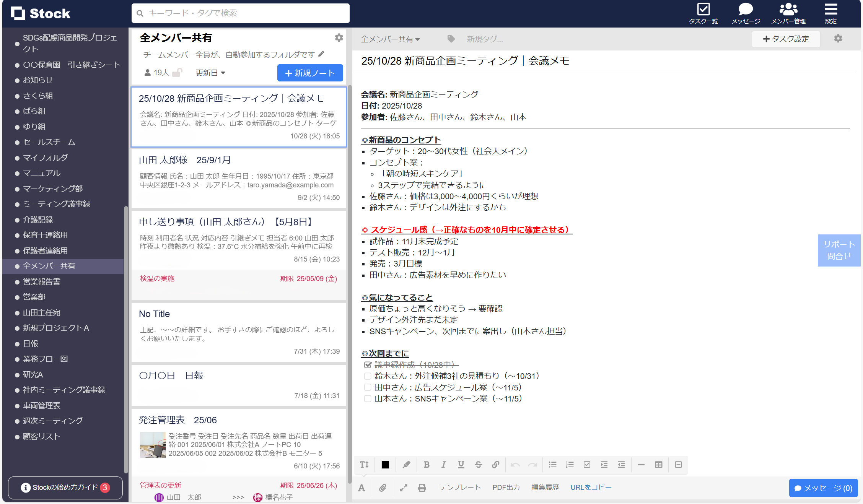Undo the last edit with the undo arrow

515,465
